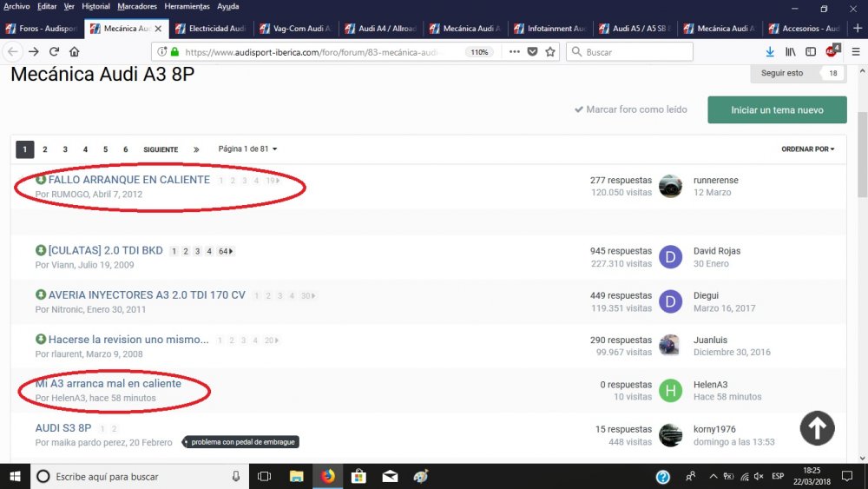The width and height of the screenshot is (868, 489).
Task: Jump to page 19 of FALLO ARRANQUE thread
Action: pyautogui.click(x=273, y=180)
